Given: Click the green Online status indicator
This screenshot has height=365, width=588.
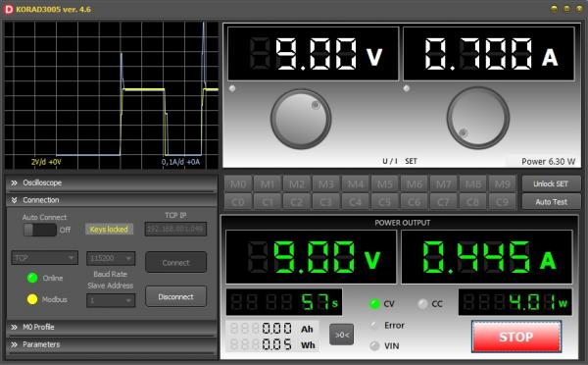Looking at the screenshot, I should [x=32, y=278].
